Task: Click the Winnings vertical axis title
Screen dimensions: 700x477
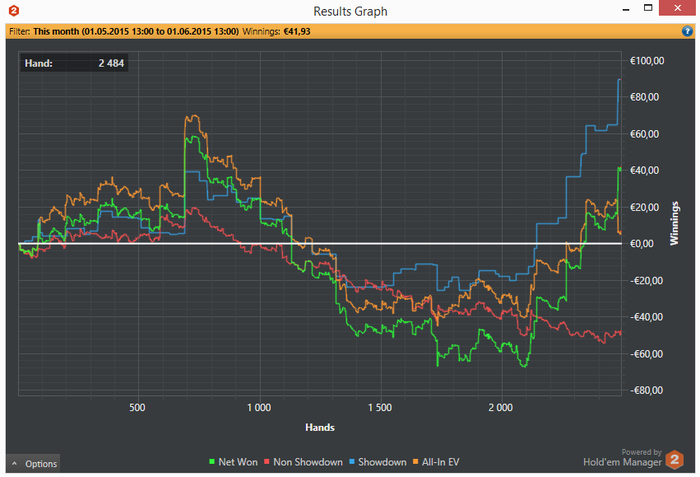Action: coord(674,223)
